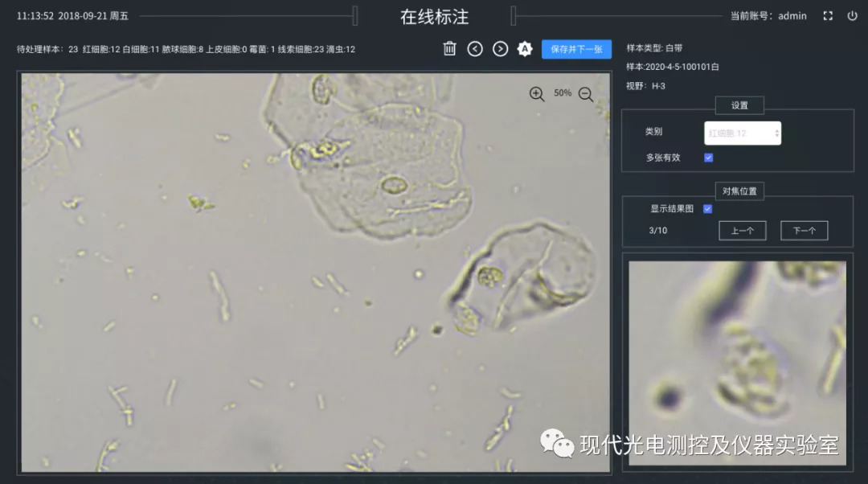Click the 50% zoom level indicator
This screenshot has height=484, width=868.
point(563,93)
